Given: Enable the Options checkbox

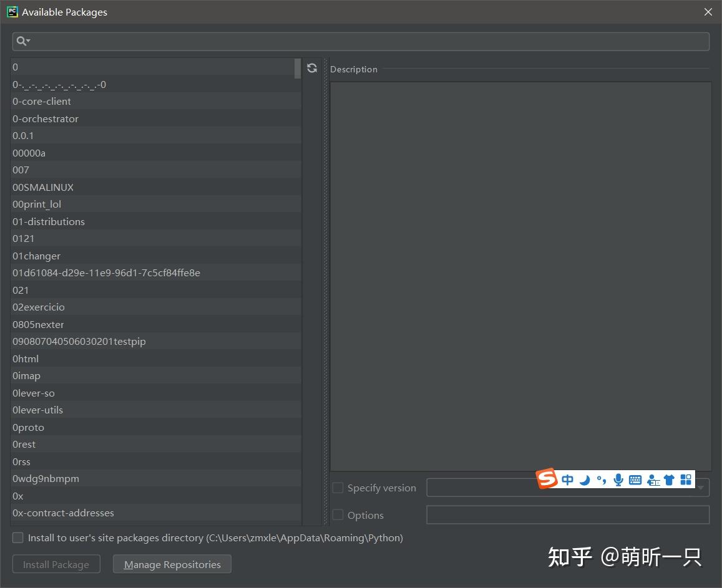Looking at the screenshot, I should pos(338,515).
